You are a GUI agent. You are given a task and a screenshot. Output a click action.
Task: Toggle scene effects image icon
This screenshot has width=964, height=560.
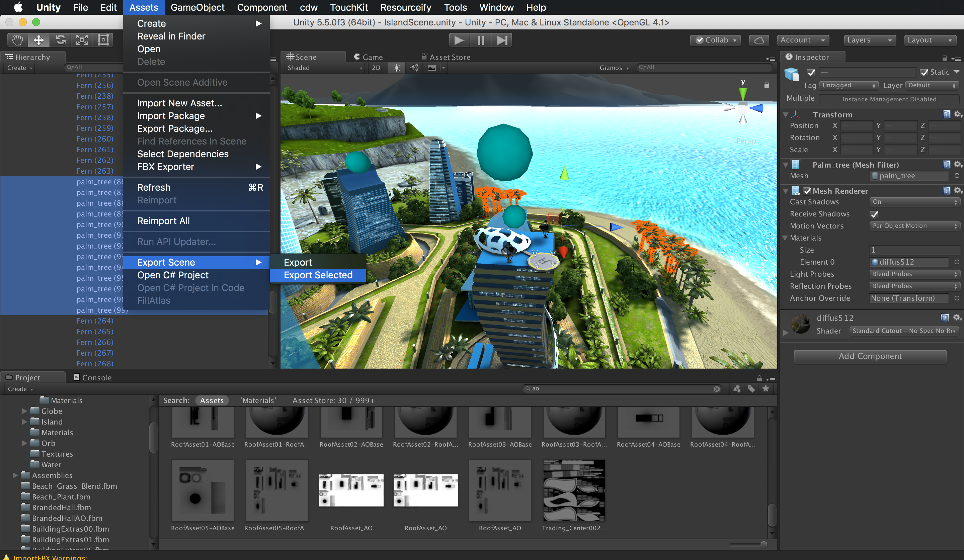pyautogui.click(x=432, y=68)
